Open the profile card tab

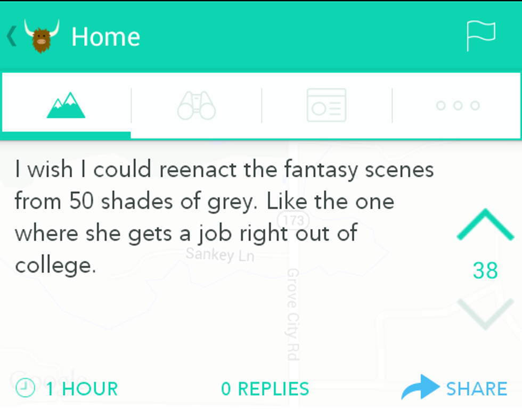[327, 105]
